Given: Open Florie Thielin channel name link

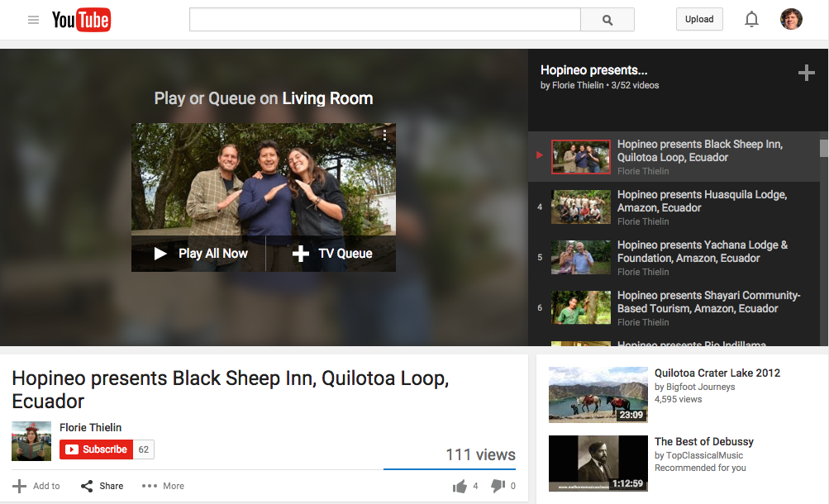Looking at the screenshot, I should (90, 427).
